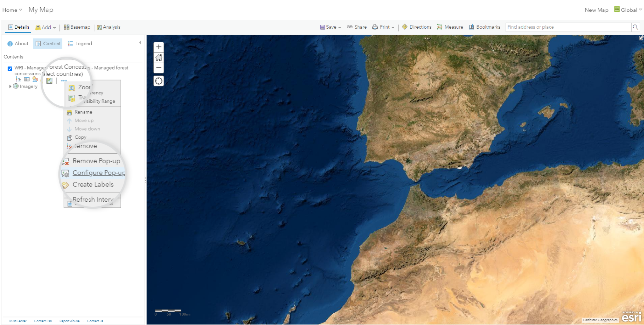Uncheck the WRI Managed forest concessions layer
644x325 pixels.
tap(10, 69)
